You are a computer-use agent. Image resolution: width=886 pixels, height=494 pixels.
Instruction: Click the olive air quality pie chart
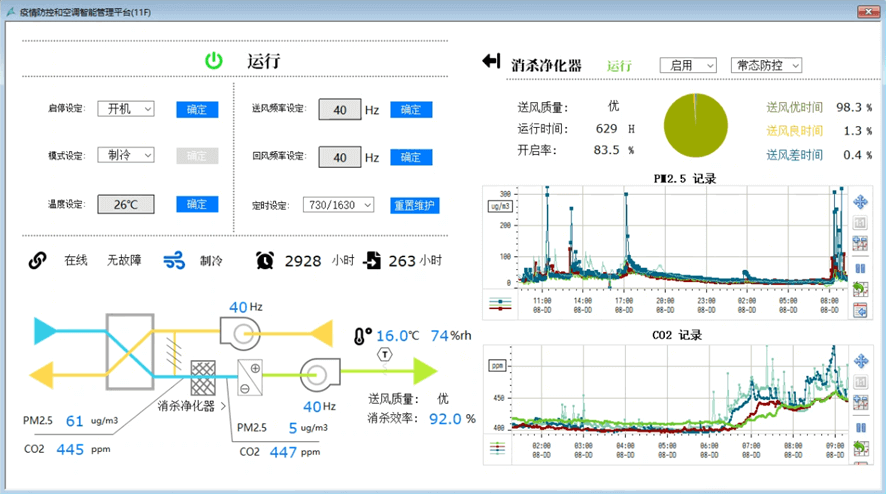[x=692, y=127]
